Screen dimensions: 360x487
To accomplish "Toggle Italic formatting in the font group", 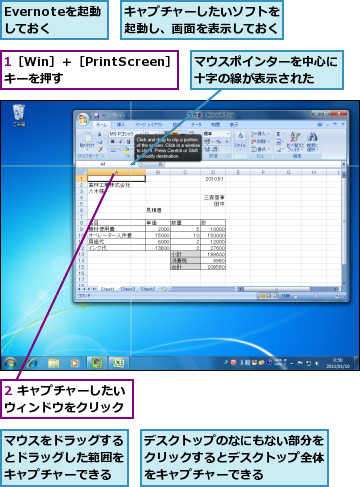I will pos(120,142).
